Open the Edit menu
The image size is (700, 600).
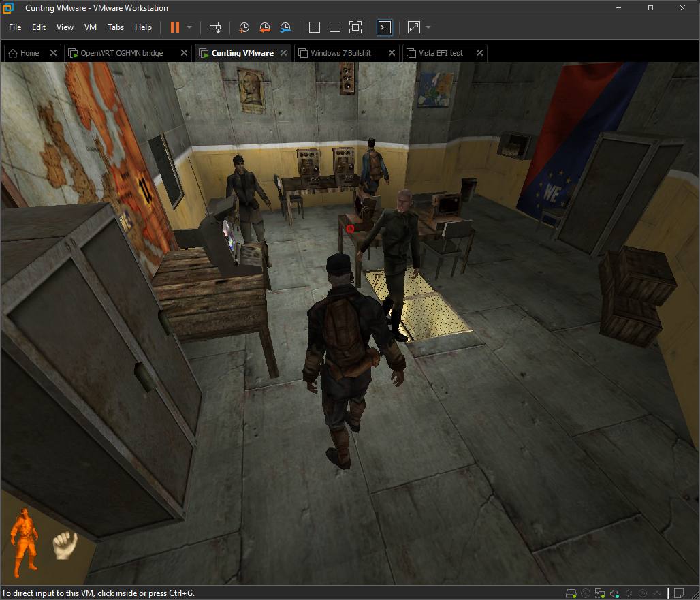pyautogui.click(x=38, y=27)
